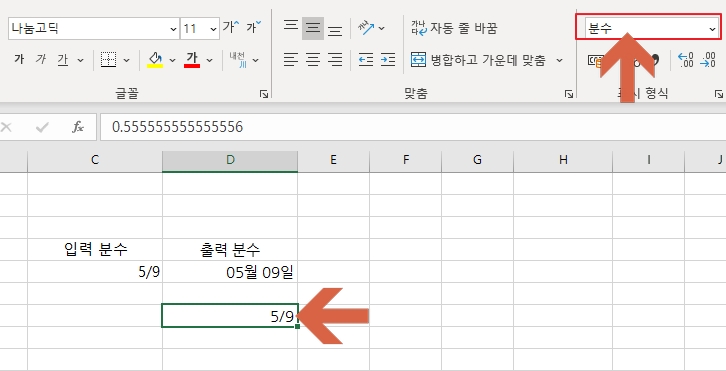This screenshot has height=371, width=726.
Task: Open the alignment group (맞춤) dialog launcher
Action: (x=569, y=94)
